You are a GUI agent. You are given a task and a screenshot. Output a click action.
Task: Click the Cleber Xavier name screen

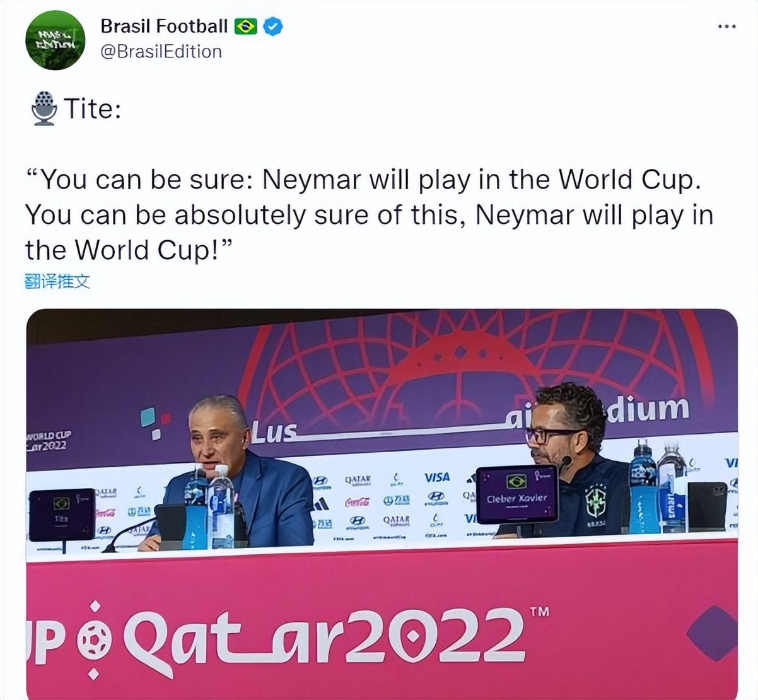pyautogui.click(x=517, y=495)
